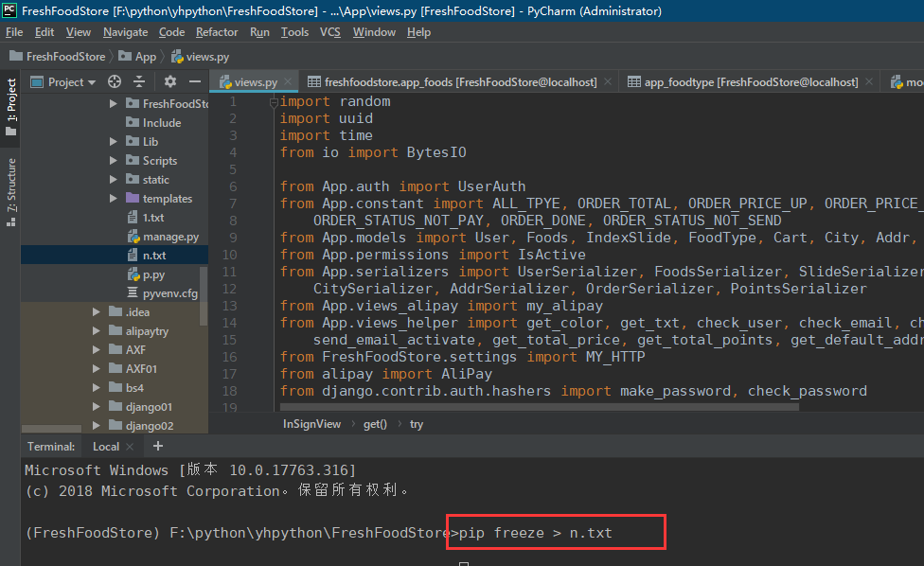Click App breadcrumb in navigation bar
The image size is (924, 566).
point(137,57)
